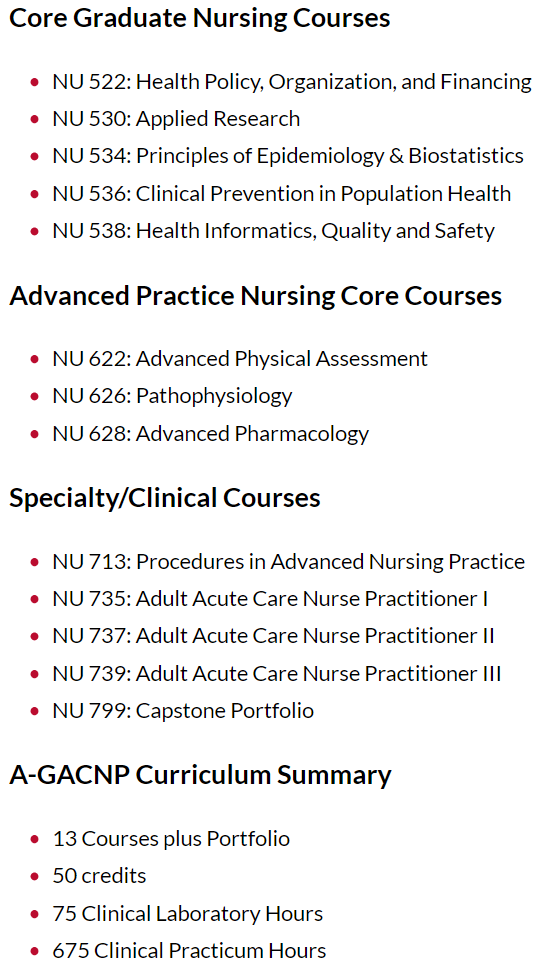Click NU 735 Adult Acute Care Nurse Practitioner I
This screenshot has height=964, width=534.
(270, 599)
